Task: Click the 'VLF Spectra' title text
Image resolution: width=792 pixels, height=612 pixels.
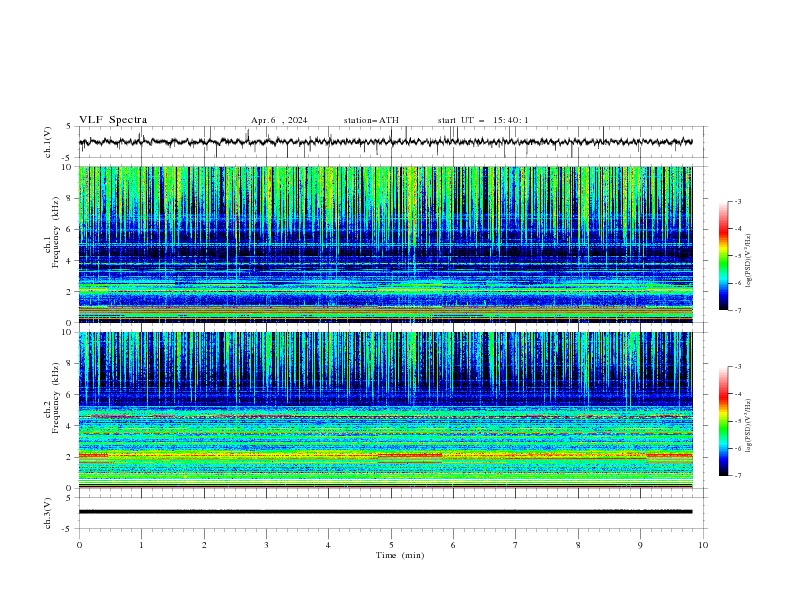Action: (113, 120)
